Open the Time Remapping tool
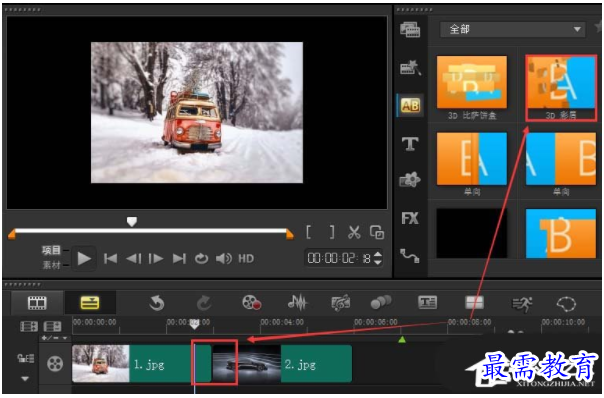The height and width of the screenshot is (398, 604). (522, 304)
